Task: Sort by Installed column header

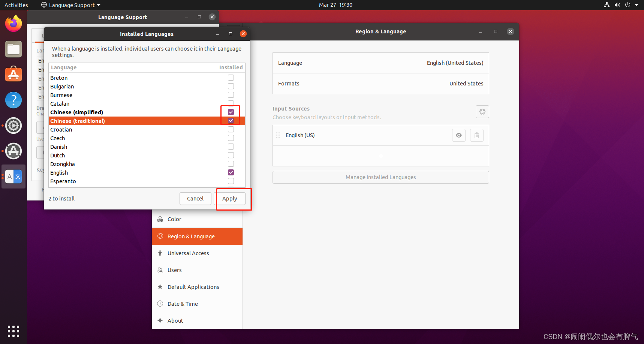Action: point(231,67)
